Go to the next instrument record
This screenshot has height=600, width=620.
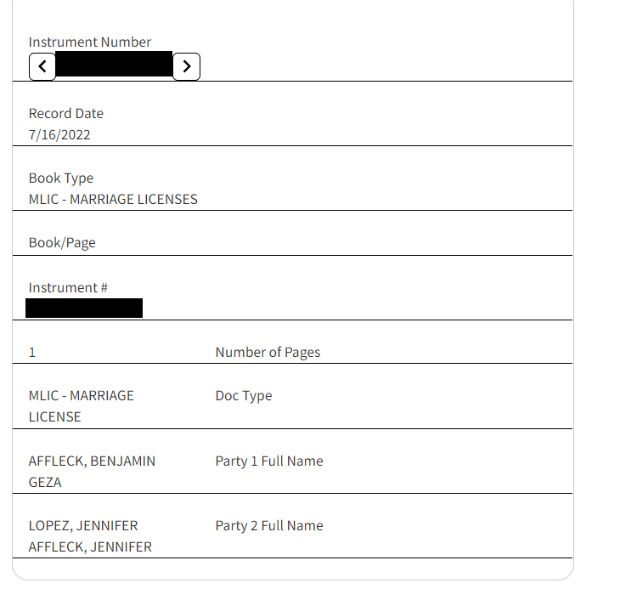click(x=186, y=67)
